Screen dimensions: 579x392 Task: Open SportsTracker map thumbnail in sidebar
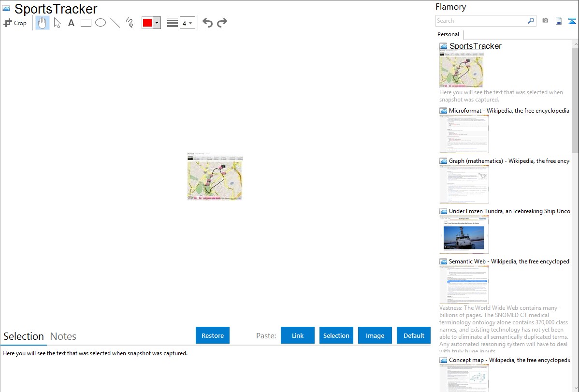(x=461, y=70)
